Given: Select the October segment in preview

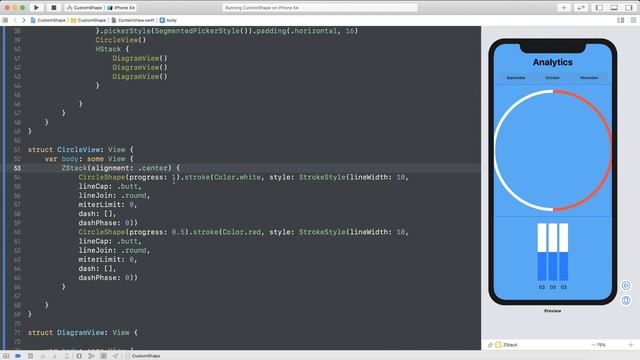Looking at the screenshot, I should 553,78.
